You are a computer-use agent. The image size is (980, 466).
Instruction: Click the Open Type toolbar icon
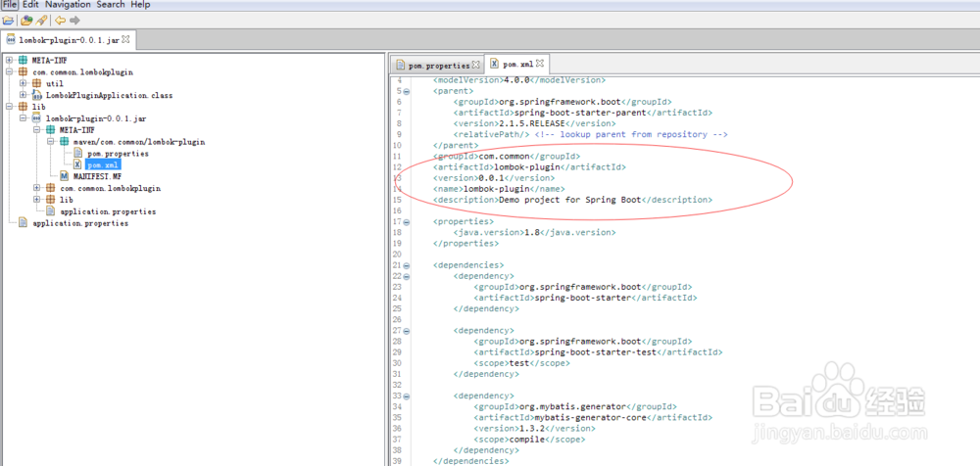(26, 20)
